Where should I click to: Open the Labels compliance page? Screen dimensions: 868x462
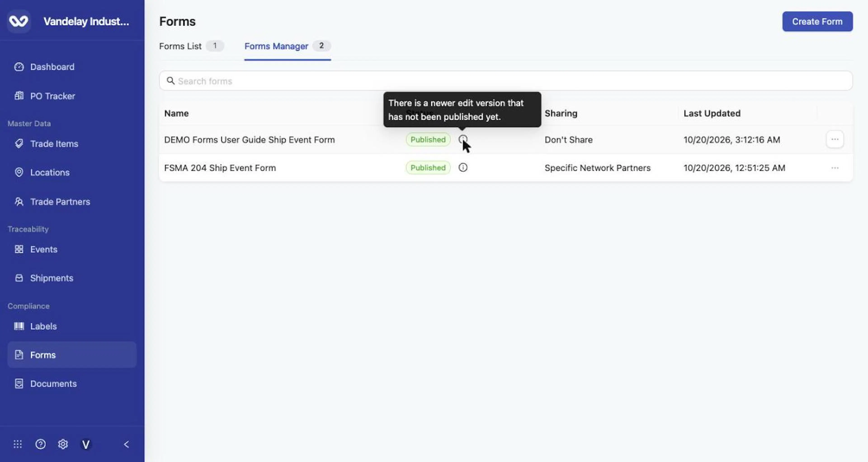tap(43, 326)
